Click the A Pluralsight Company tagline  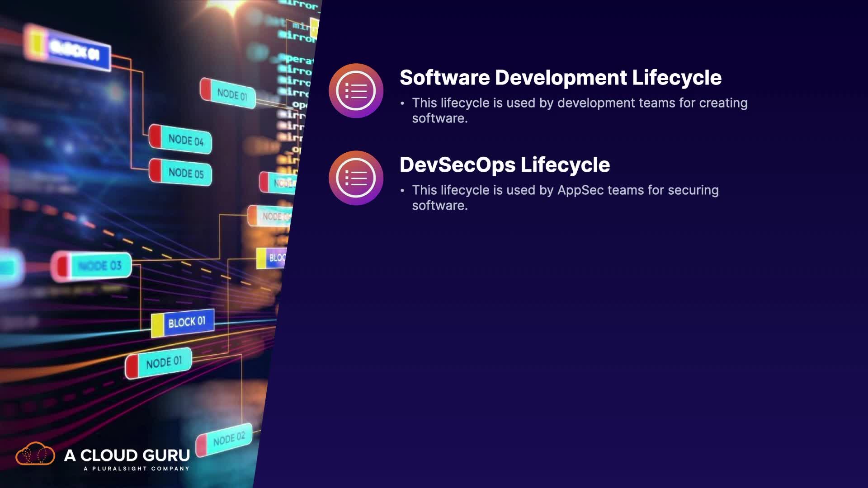click(136, 469)
